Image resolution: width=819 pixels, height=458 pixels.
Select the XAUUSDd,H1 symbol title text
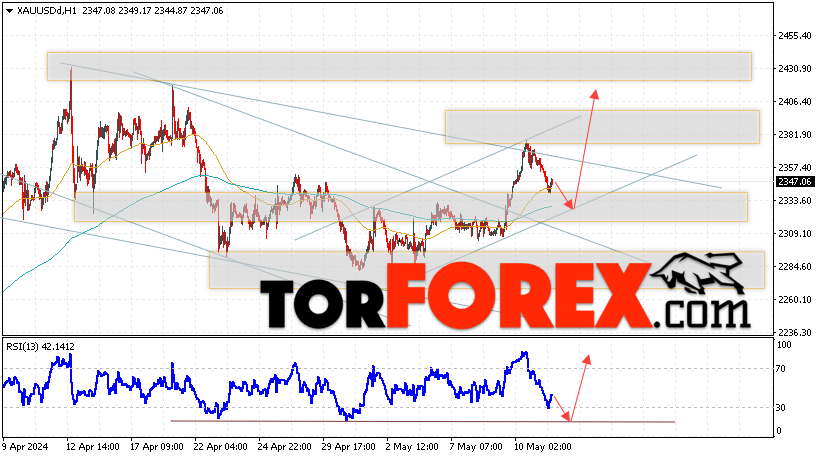pyautogui.click(x=47, y=10)
